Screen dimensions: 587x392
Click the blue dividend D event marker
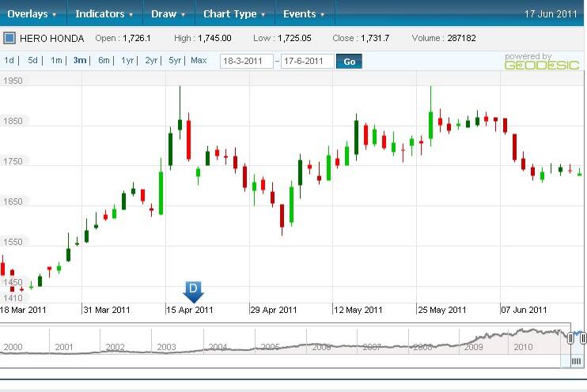[x=192, y=291]
